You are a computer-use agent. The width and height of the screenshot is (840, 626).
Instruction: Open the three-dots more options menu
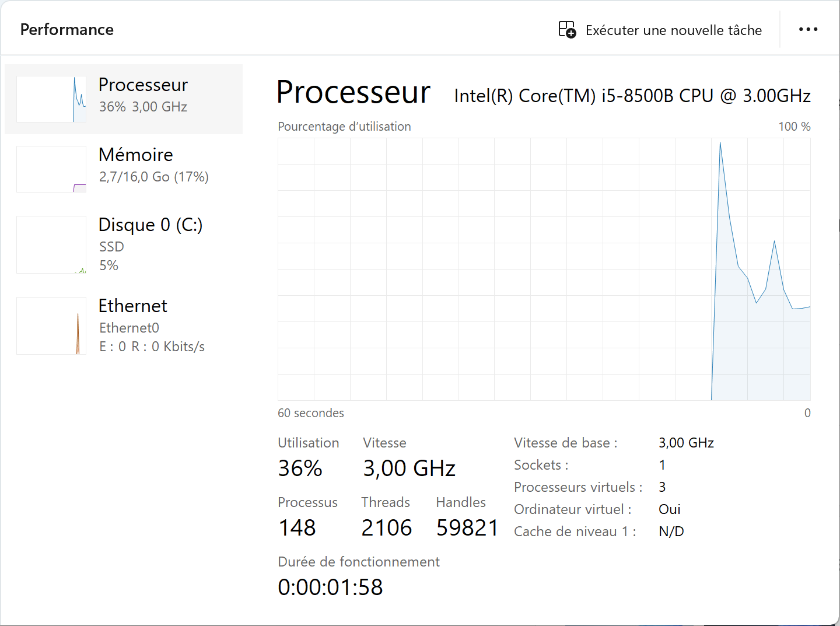click(808, 30)
